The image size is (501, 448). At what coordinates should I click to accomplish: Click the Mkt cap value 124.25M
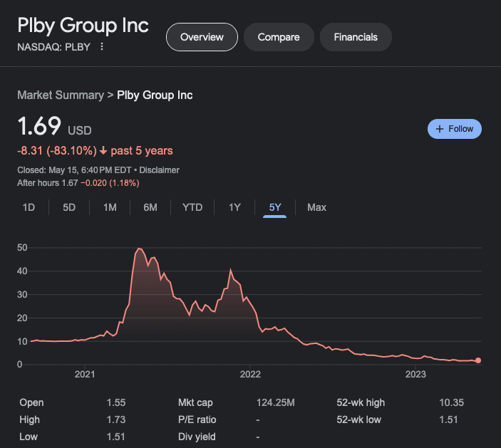tap(275, 402)
